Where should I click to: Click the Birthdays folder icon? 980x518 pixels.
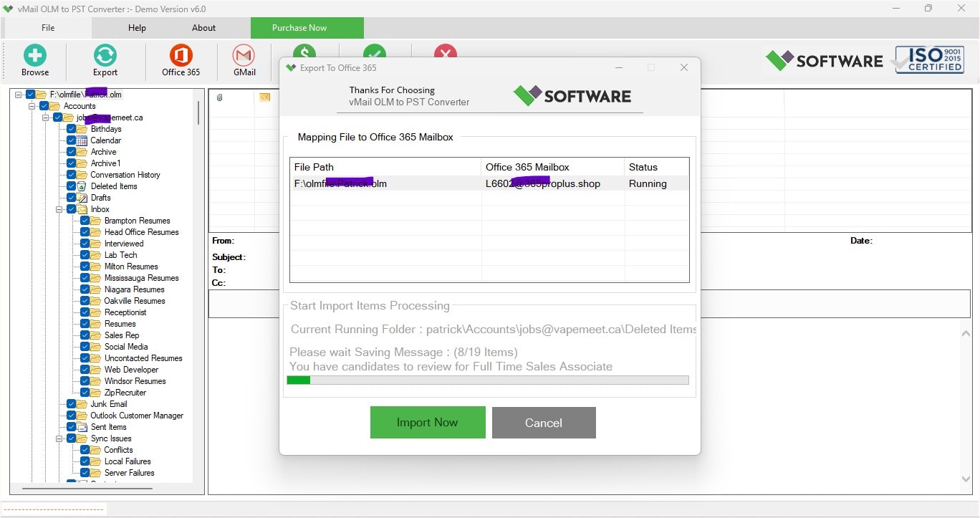[82, 129]
